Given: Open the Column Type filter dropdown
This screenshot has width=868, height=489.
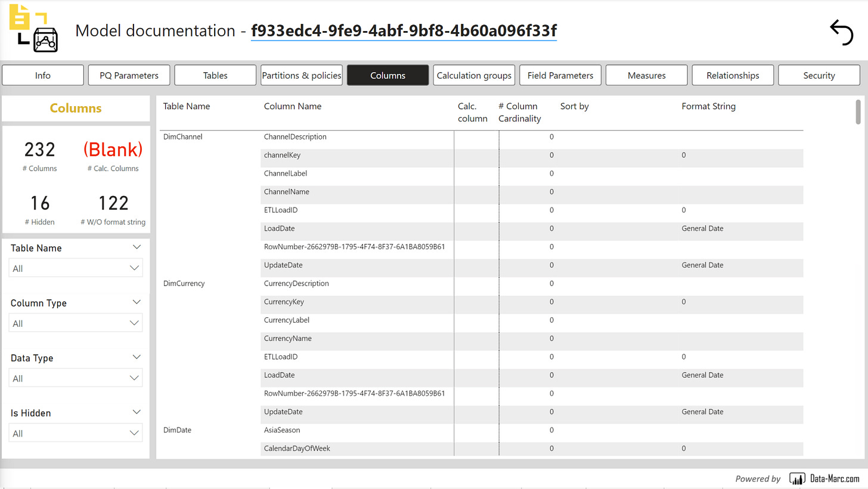Looking at the screenshot, I should (76, 323).
